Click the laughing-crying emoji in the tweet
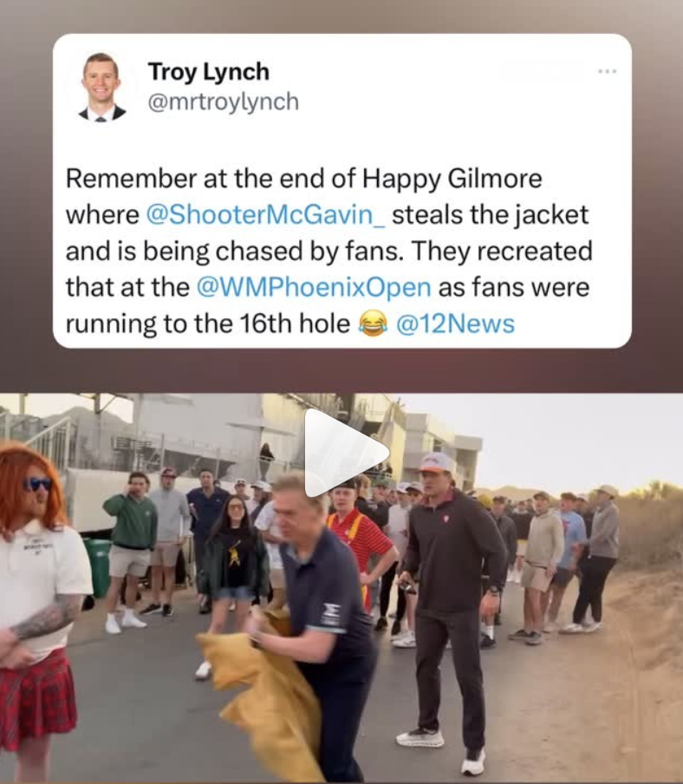Image resolution: width=683 pixels, height=784 pixels. (x=373, y=323)
